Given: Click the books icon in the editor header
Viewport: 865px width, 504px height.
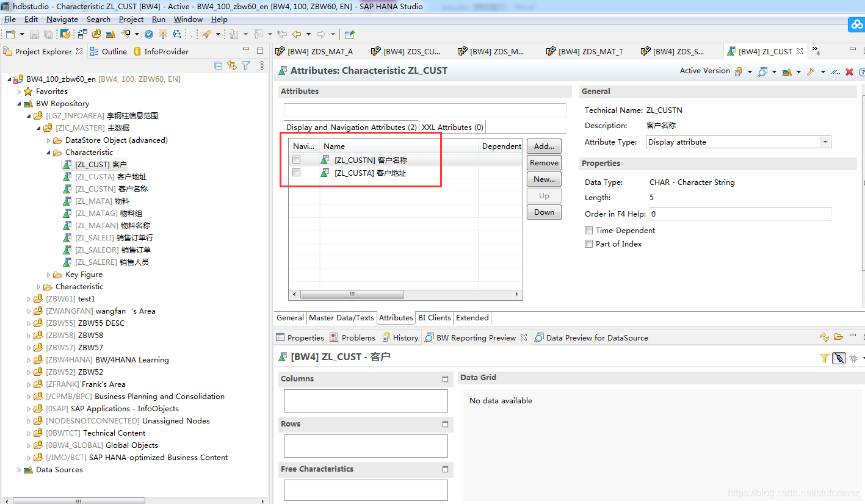Looking at the screenshot, I should click(x=787, y=71).
